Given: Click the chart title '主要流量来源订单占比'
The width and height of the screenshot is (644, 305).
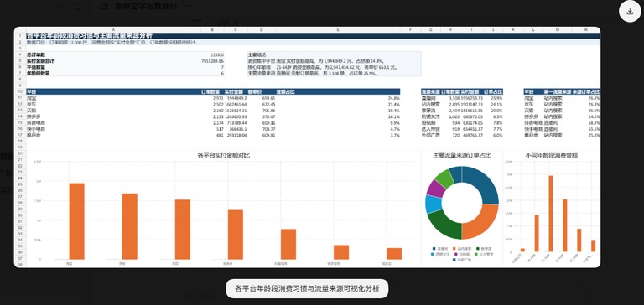Looking at the screenshot, I should (x=462, y=155).
